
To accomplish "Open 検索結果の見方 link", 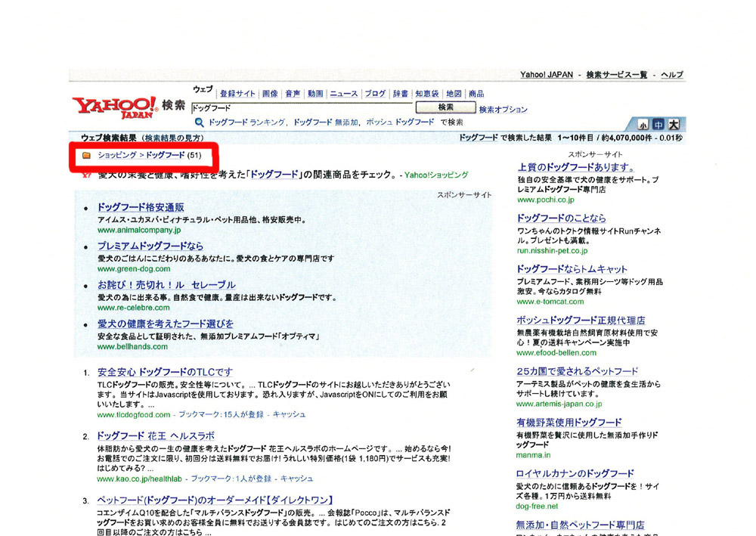I will coord(174,138).
